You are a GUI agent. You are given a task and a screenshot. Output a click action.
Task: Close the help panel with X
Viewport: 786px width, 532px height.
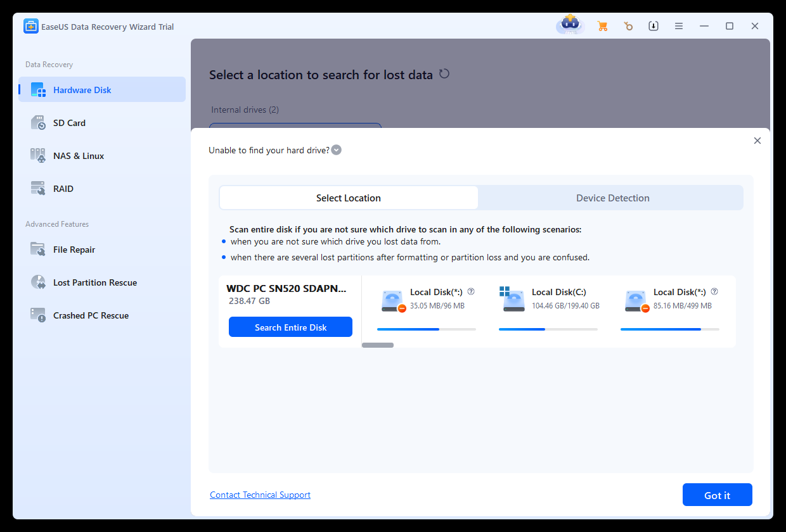(757, 141)
